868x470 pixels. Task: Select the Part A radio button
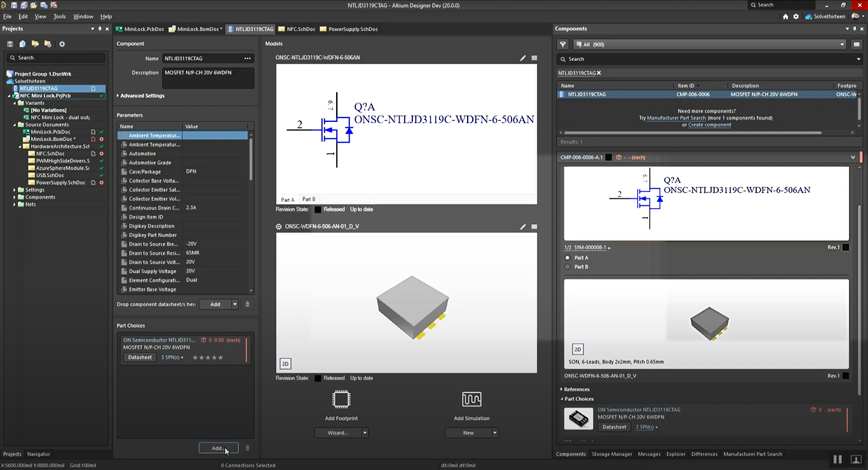[568, 258]
